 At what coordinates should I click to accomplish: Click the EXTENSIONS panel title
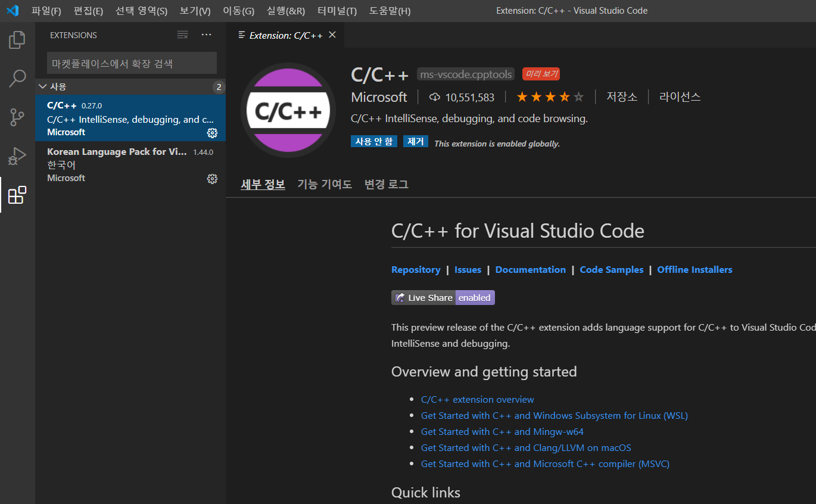pos(73,35)
